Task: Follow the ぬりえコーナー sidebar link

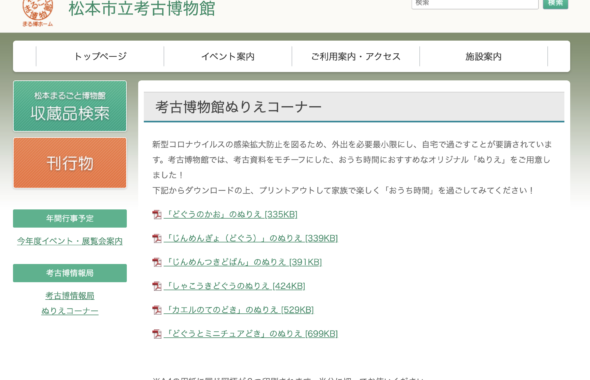Action: 70,311
